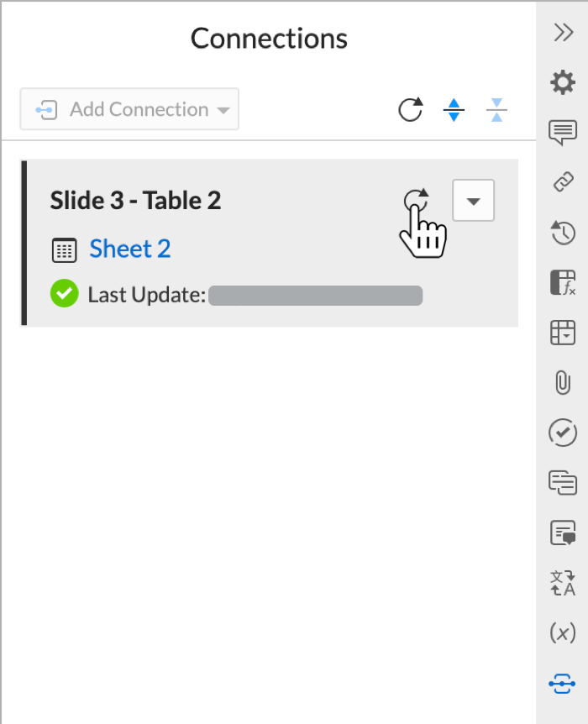The image size is (588, 724).
Task: Click the Last Update progress bar
Action: coord(315,295)
